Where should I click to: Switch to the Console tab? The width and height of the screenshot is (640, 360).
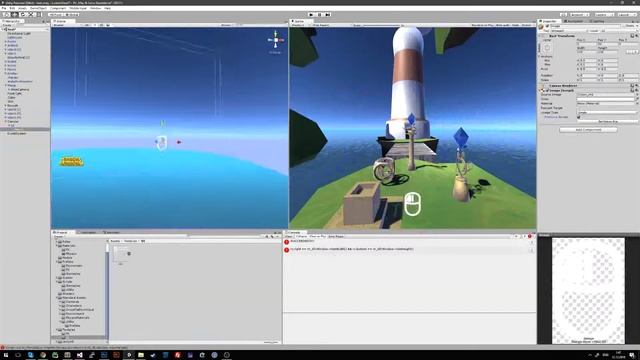[294, 232]
